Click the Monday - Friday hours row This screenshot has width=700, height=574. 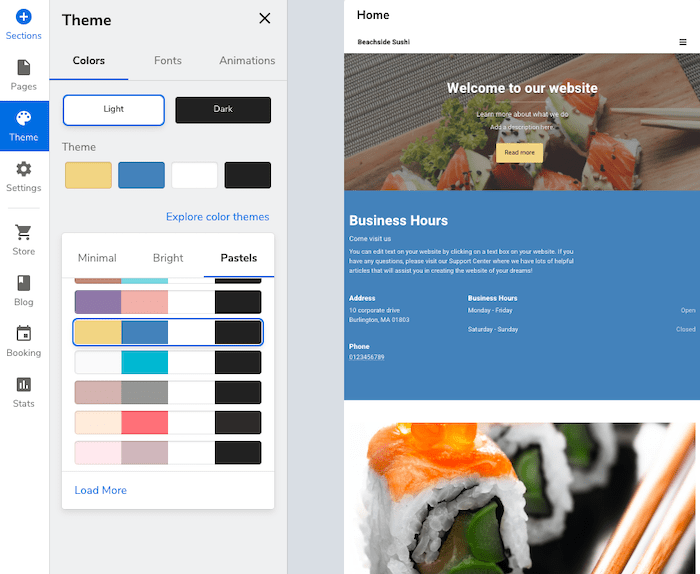pos(581,310)
